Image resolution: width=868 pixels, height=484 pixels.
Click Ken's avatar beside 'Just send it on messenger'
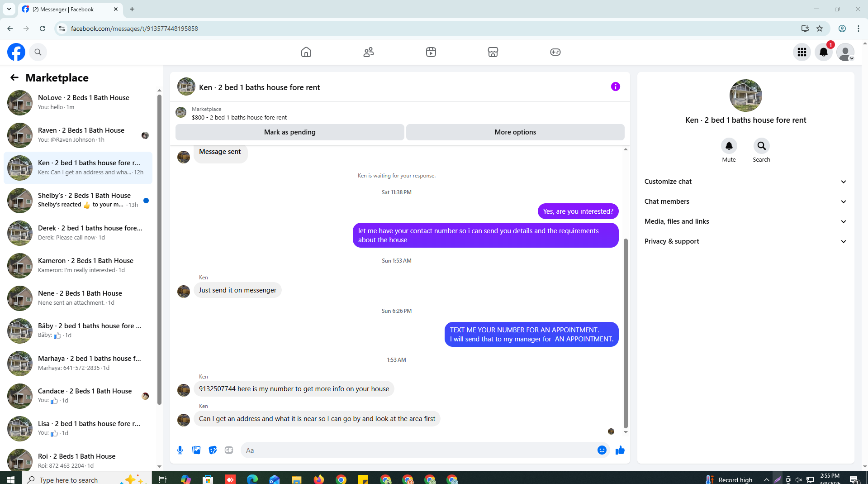pos(184,291)
